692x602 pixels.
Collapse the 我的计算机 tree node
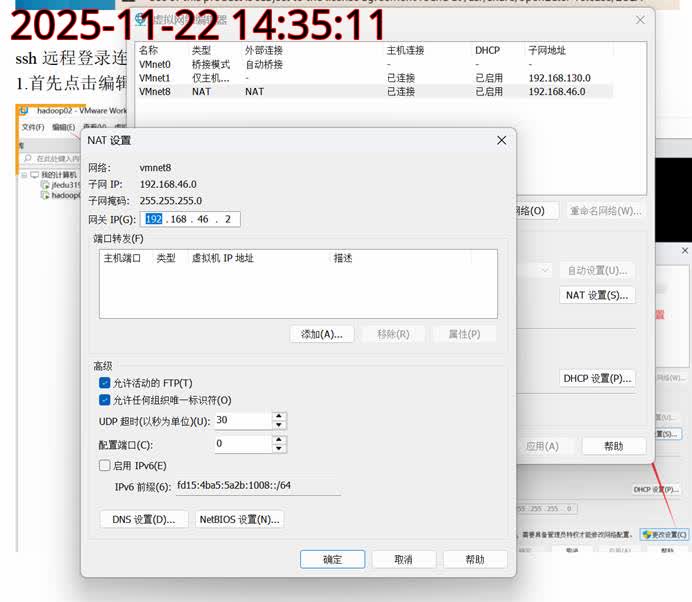coord(23,175)
